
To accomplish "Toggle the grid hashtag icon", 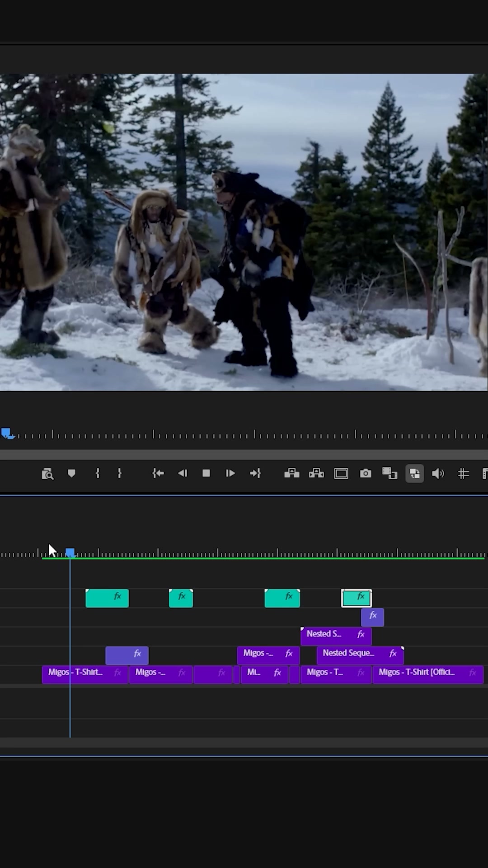I will point(463,473).
